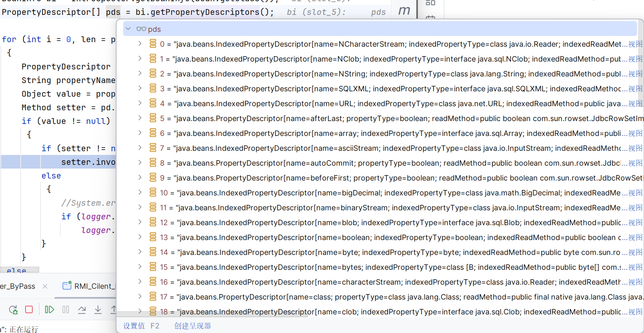644x333 pixels.
Task: Click the glasses watch icon beside pds
Action: pyautogui.click(x=141, y=29)
